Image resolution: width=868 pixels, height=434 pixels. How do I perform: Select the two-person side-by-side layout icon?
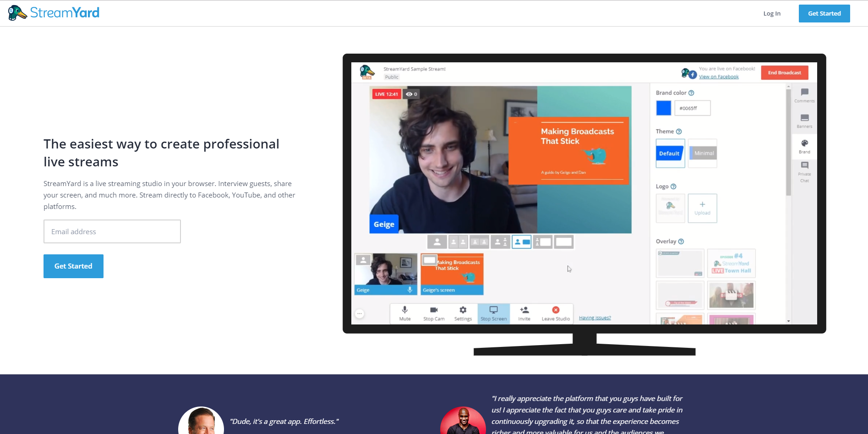tap(458, 242)
